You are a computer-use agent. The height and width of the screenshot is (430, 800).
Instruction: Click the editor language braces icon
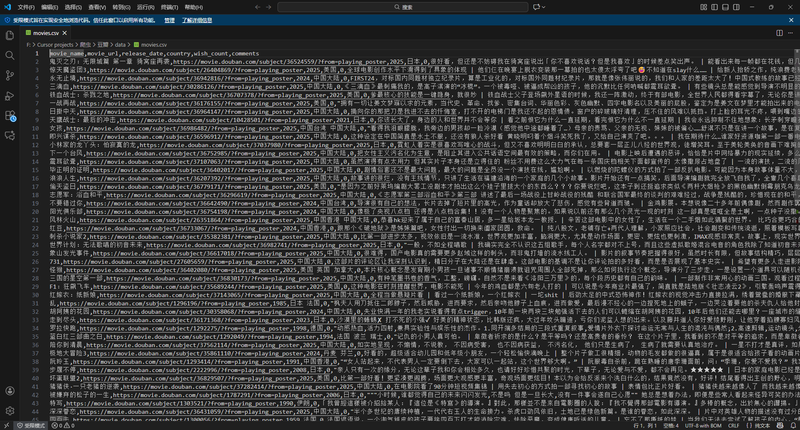point(748,425)
